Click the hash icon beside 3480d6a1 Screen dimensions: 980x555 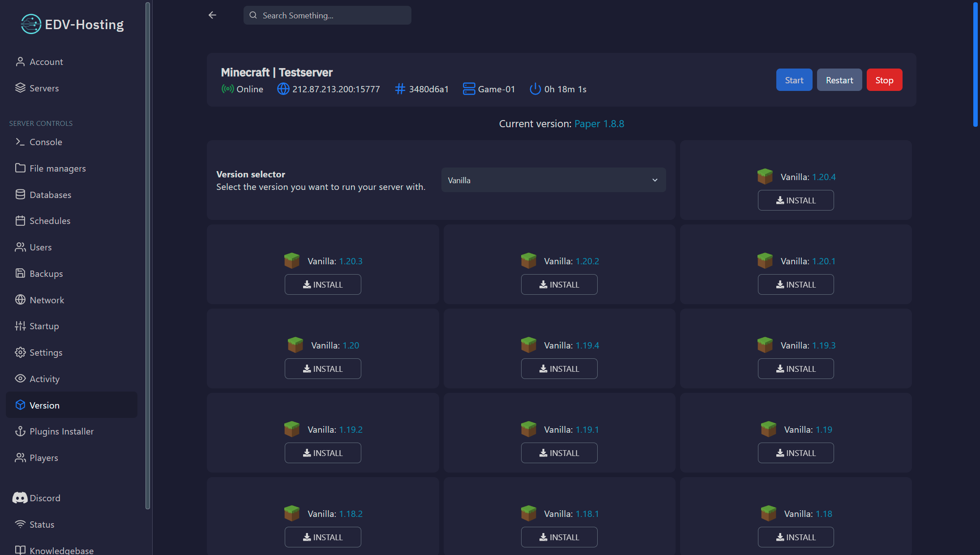(400, 89)
